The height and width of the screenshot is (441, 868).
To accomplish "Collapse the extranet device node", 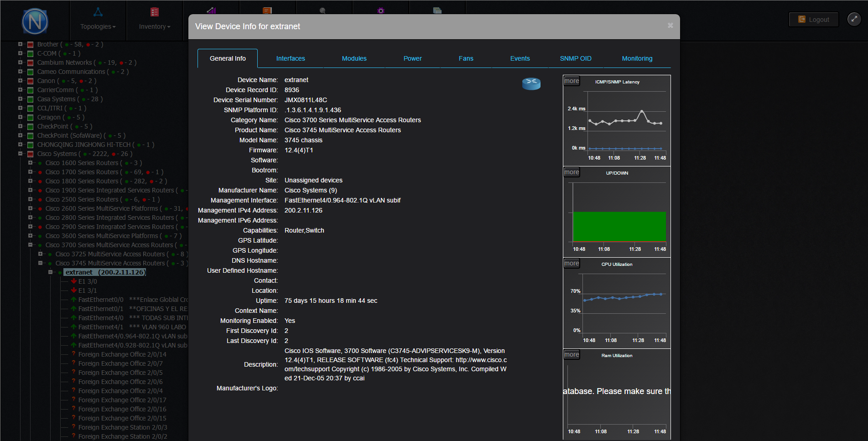I will coord(50,272).
